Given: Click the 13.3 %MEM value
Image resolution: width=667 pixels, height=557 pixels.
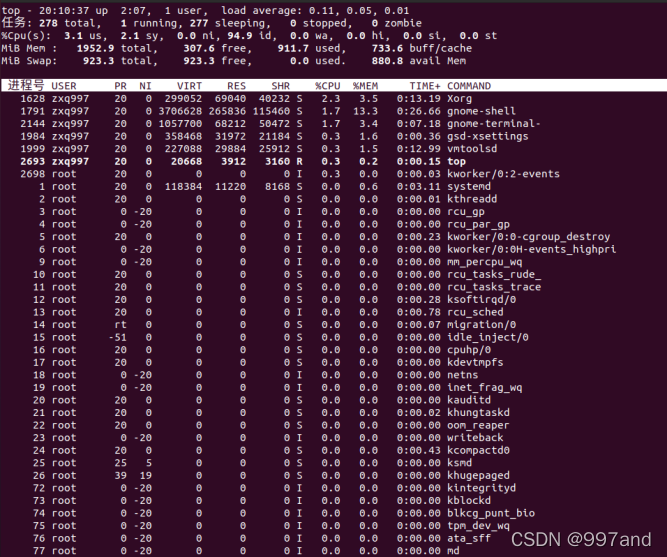Looking at the screenshot, I should point(365,111).
